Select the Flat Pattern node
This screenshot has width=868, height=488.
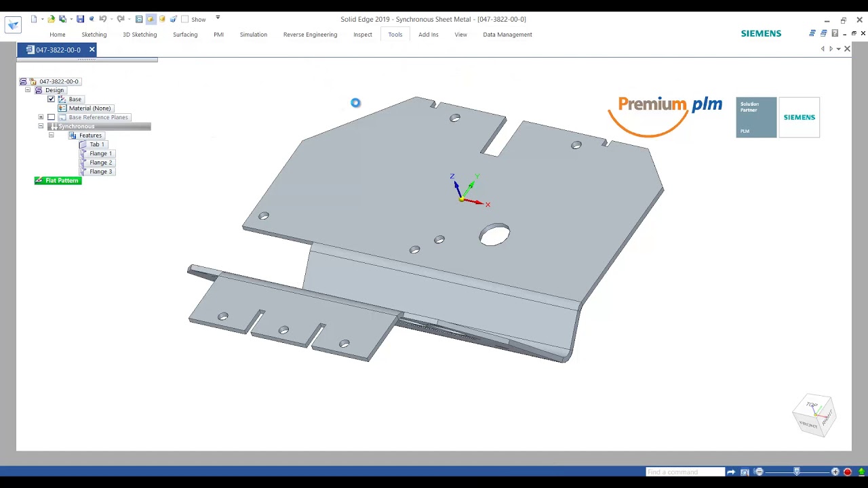(58, 180)
